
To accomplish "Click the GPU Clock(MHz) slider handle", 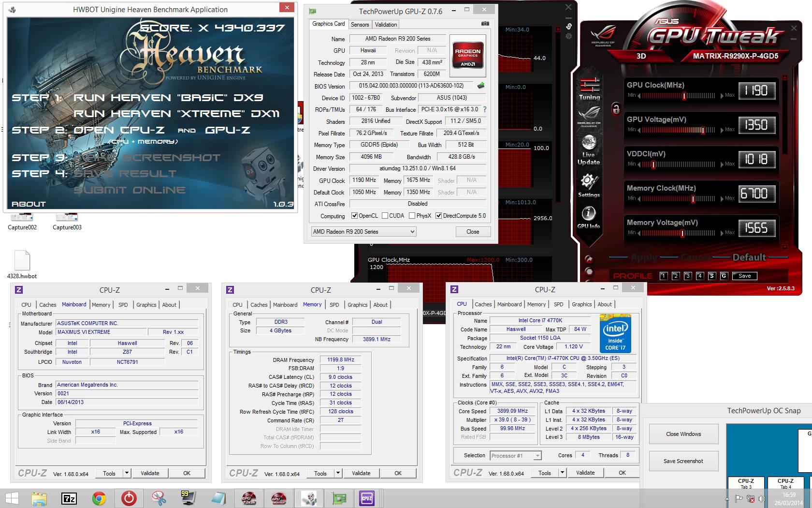I will (684, 96).
